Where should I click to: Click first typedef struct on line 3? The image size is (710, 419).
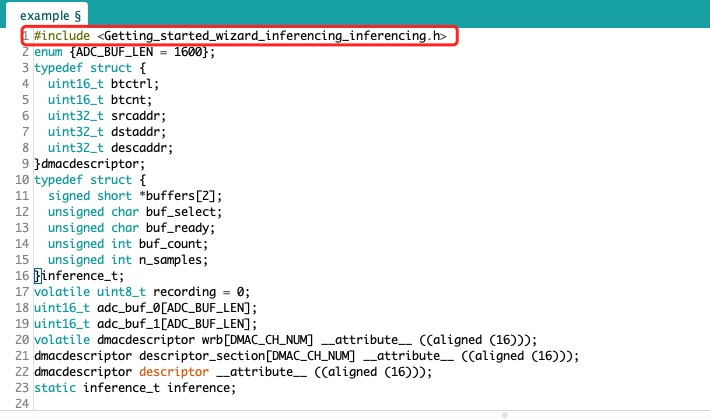90,68
